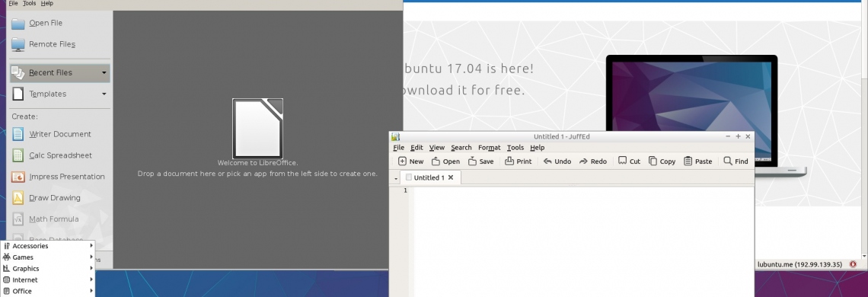Click line number 1 in JuffEd margin
868x297 pixels.
(405, 190)
